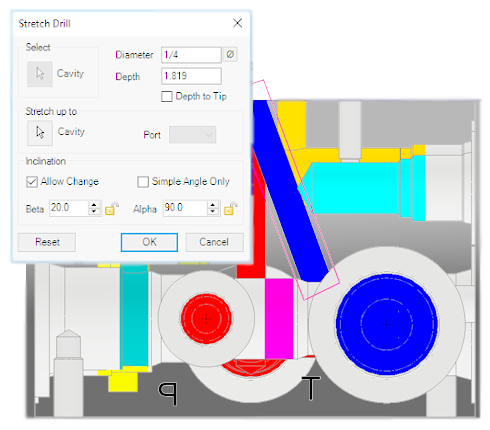Click the Cancel button
The width and height of the screenshot is (490, 430).
click(214, 242)
